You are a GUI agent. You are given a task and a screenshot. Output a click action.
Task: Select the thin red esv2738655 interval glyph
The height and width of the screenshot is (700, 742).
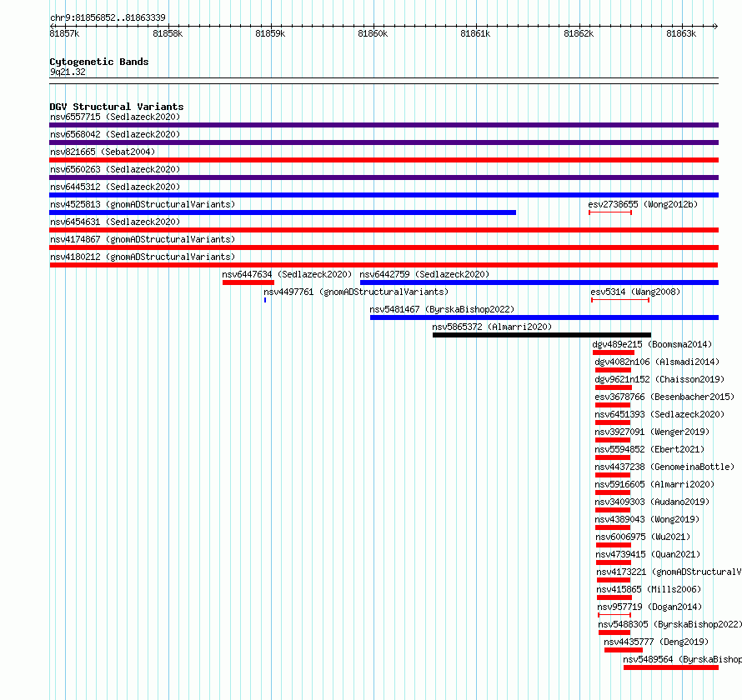click(610, 212)
